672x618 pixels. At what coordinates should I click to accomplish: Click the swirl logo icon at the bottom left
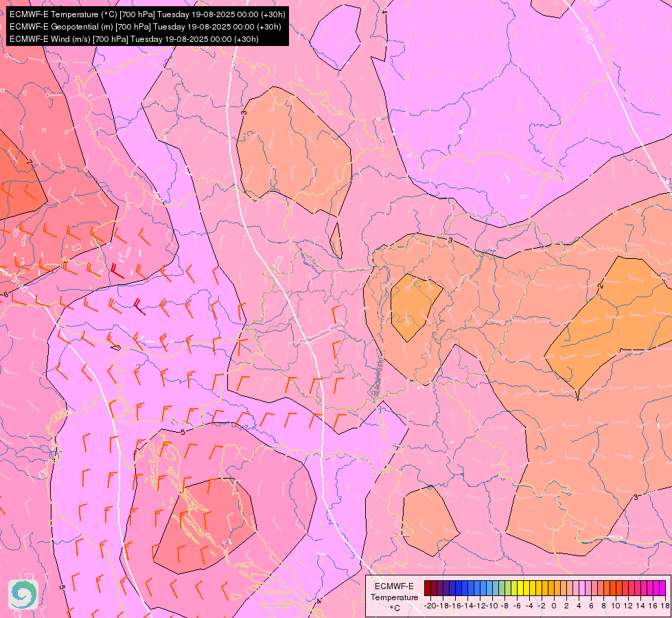tap(23, 594)
